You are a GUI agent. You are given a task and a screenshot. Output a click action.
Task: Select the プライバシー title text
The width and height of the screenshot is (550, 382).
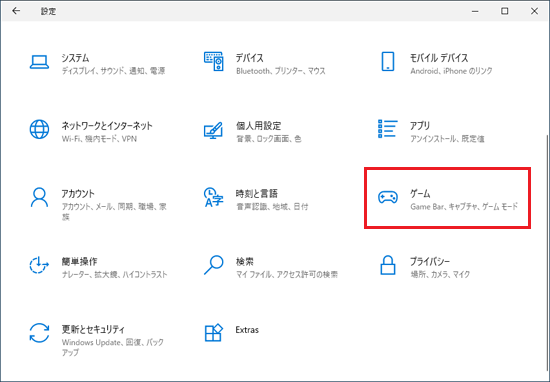pyautogui.click(x=430, y=261)
